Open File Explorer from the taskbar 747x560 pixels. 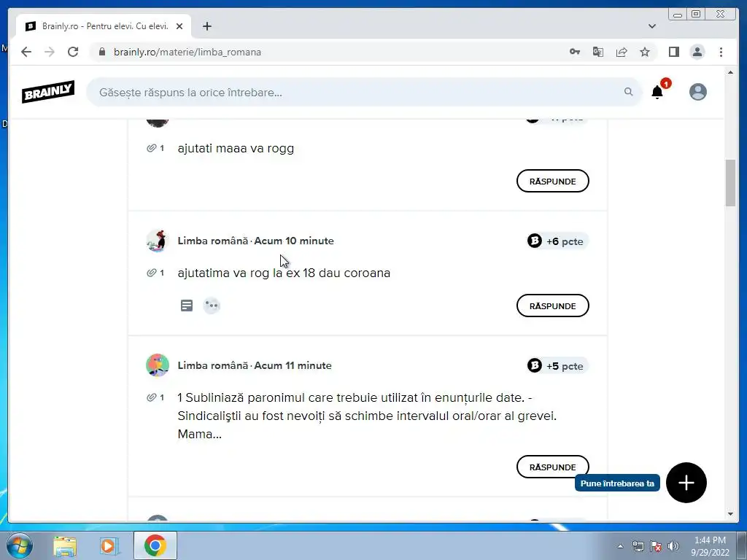65,545
